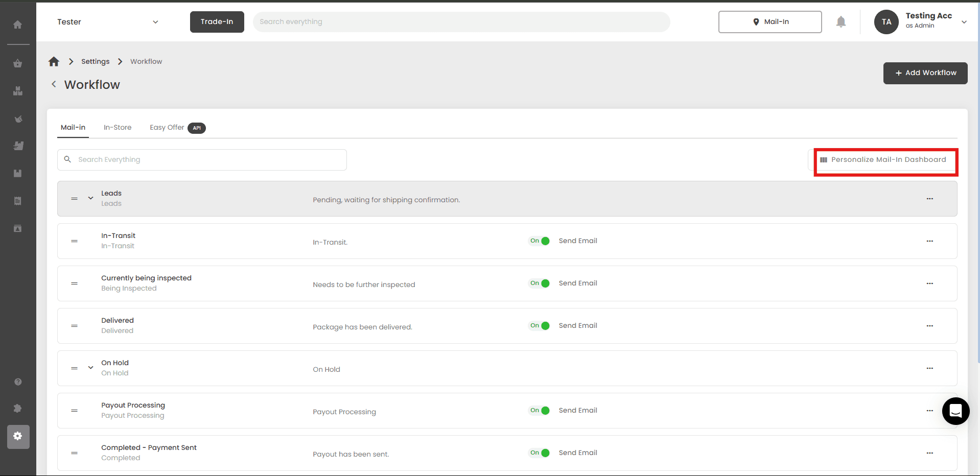Viewport: 980px width, 476px height.
Task: Click the 'Pending, waiting for shipping confirmation.' text
Action: 386,200
